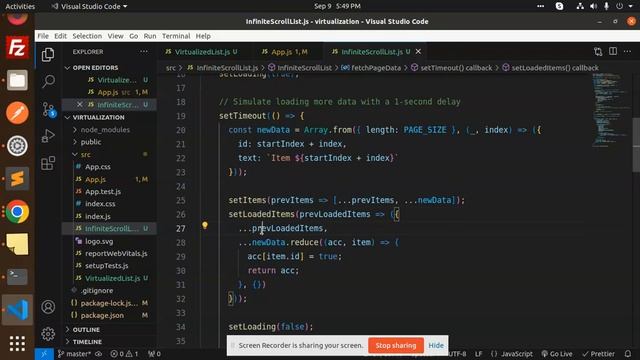Open Postman from the dock
The width and height of the screenshot is (640, 360).
pyautogui.click(x=17, y=113)
